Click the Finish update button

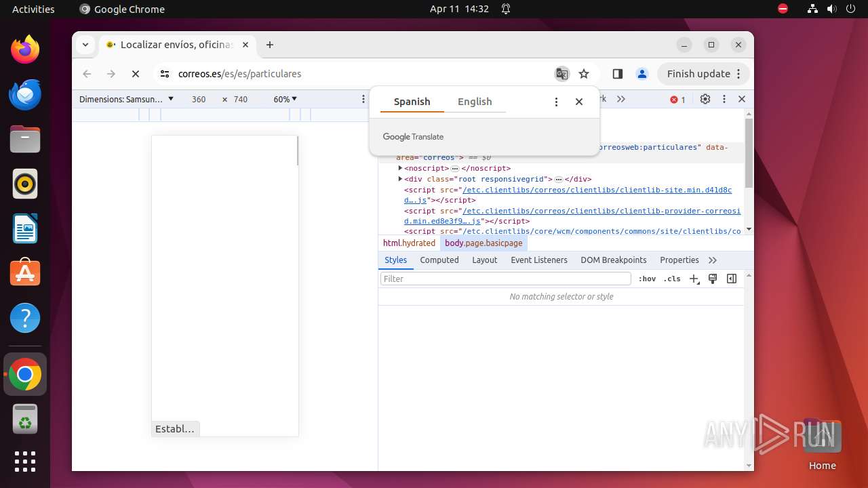tap(703, 74)
